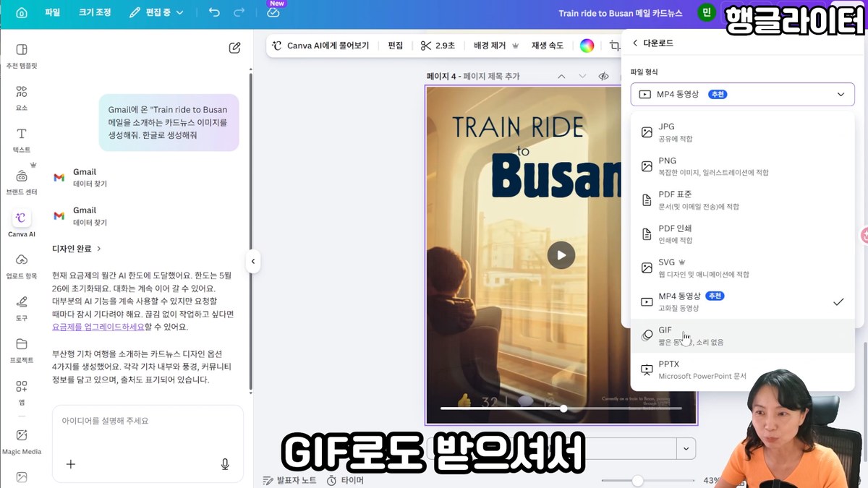This screenshot has height=488, width=868.
Task: Choose MP4 동영상 in the format list
Action: tap(742, 302)
